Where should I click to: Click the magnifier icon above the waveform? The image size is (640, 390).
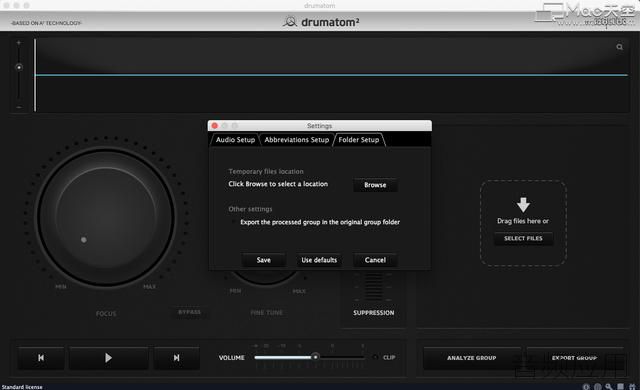click(619, 47)
